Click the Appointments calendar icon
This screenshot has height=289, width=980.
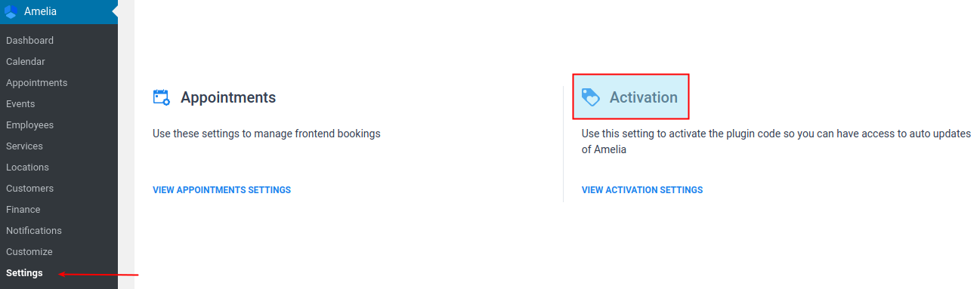(161, 97)
